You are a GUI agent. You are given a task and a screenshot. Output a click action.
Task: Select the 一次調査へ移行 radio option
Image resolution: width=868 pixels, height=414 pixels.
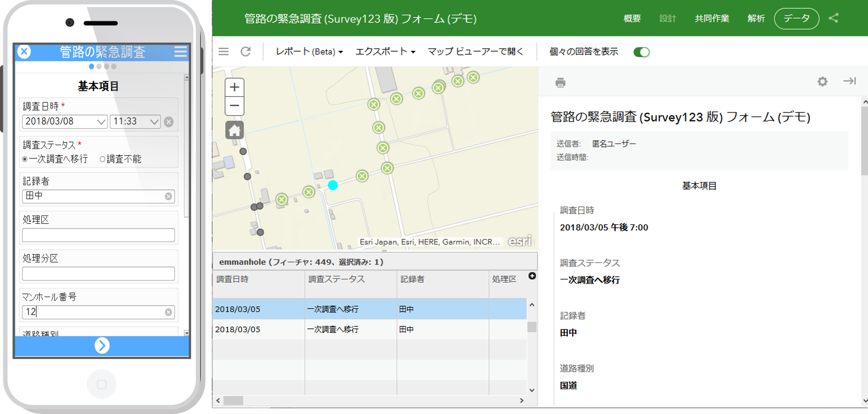(x=25, y=159)
